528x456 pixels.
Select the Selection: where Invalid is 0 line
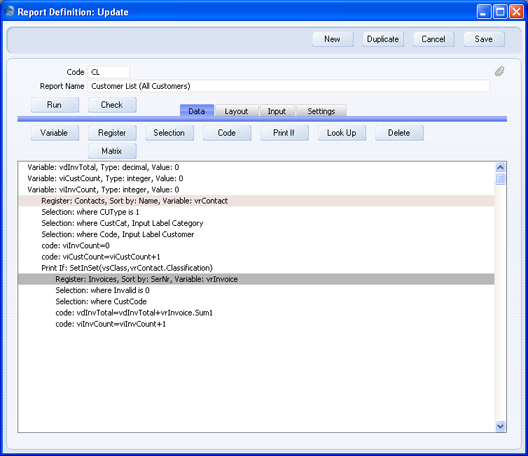[256, 290]
